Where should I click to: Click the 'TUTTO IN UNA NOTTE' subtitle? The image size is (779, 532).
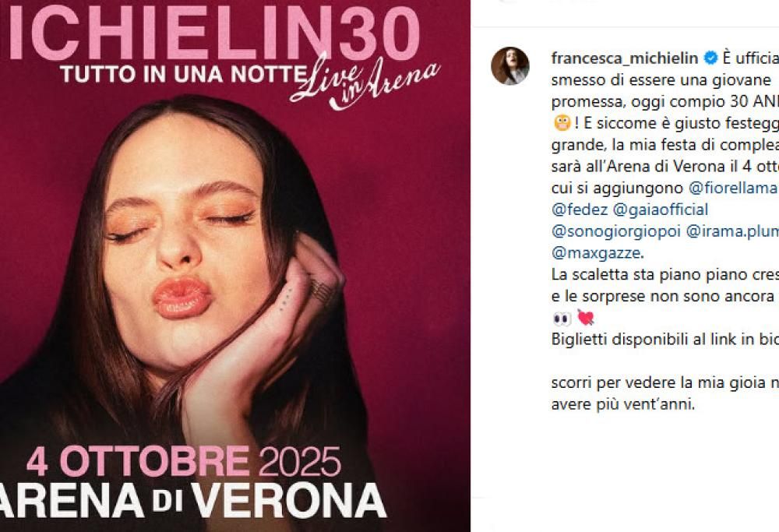tap(178, 73)
